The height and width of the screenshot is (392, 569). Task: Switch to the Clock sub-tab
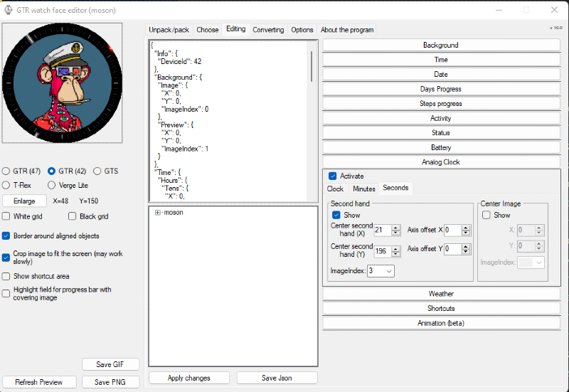[x=335, y=189]
